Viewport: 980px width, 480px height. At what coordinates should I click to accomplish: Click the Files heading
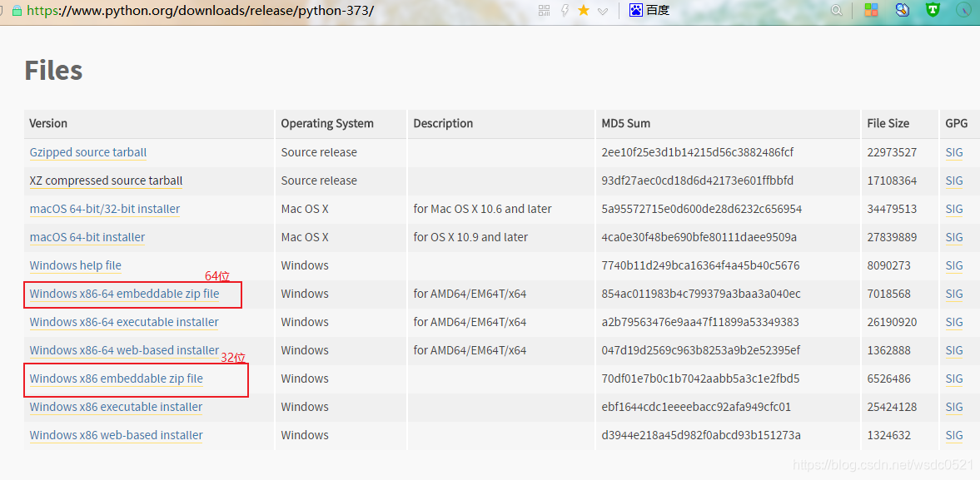coord(53,71)
